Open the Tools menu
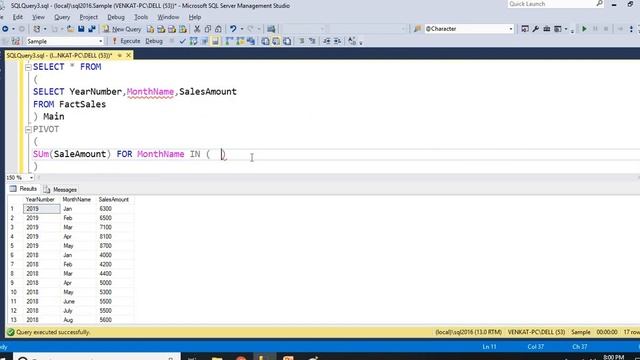Image resolution: width=640 pixels, height=360 pixels. 141,17
